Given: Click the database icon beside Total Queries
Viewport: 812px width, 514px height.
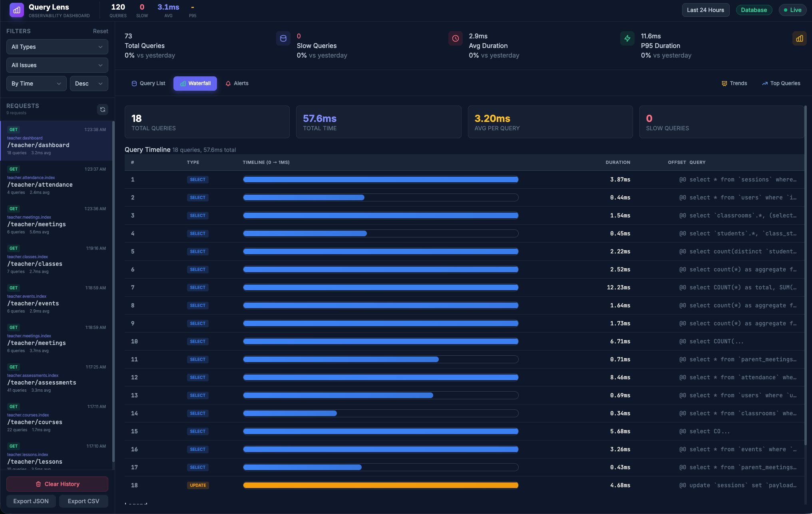Looking at the screenshot, I should pyautogui.click(x=283, y=39).
